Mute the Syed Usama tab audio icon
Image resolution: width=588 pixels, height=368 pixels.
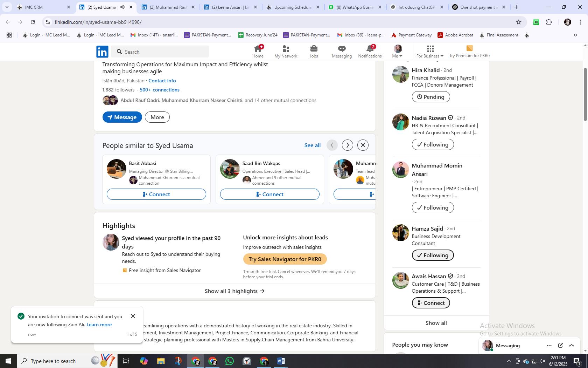coord(122,7)
